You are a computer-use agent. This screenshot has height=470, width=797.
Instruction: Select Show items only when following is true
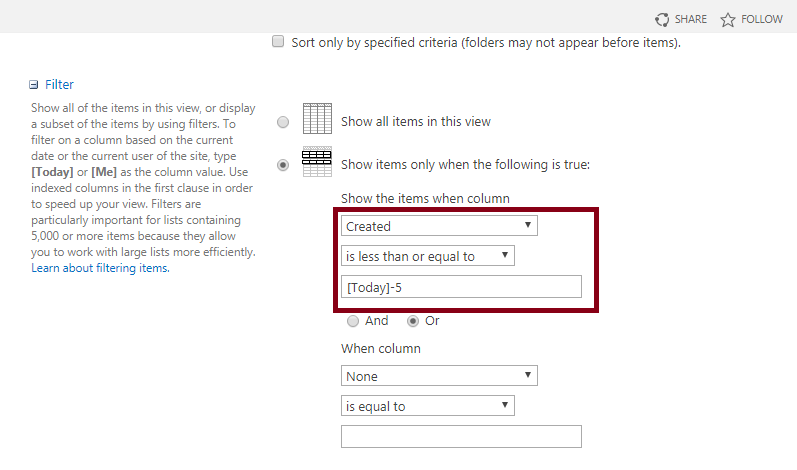[283, 165]
